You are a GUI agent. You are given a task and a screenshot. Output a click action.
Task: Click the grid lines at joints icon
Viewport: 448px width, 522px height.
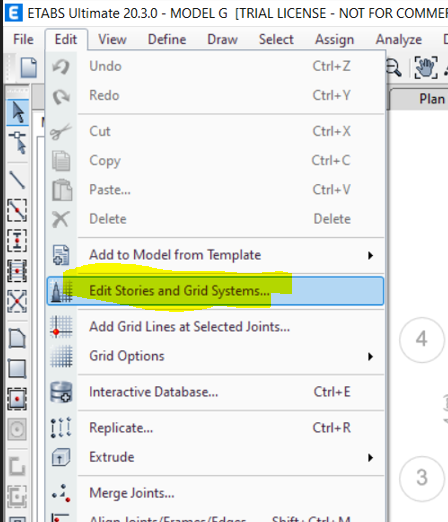pos(61,327)
